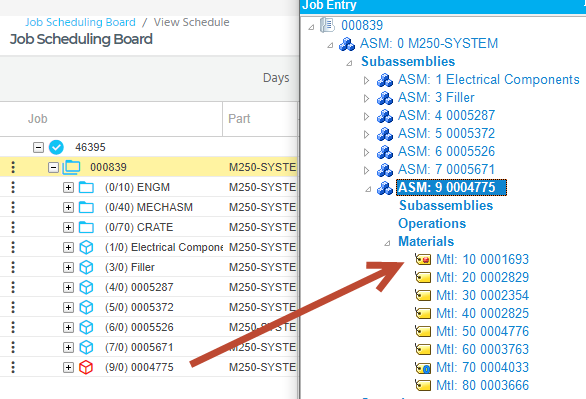Open the three-dot menu for (9/0) 0004775
The image size is (586, 399).
(x=13, y=367)
